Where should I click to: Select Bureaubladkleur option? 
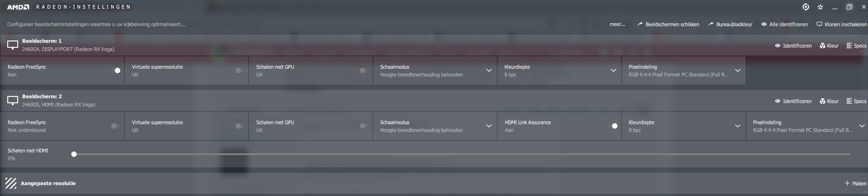[730, 24]
